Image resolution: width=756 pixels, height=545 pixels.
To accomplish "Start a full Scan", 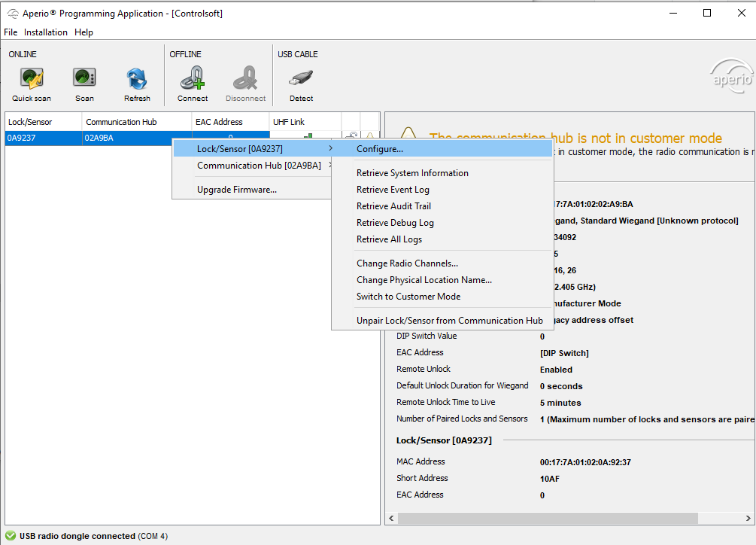I will click(84, 84).
